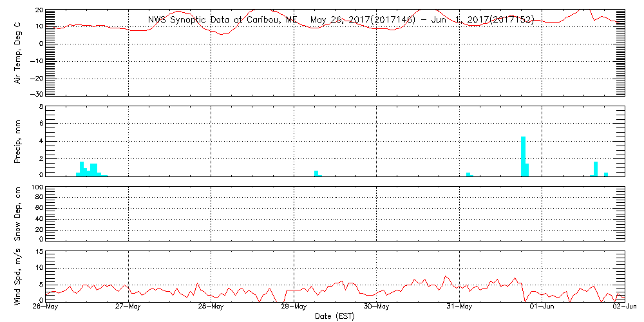Click the '100' tick on snow depth axis
Image resolution: width=644 pixels, height=322 pixels.
pos(38,187)
